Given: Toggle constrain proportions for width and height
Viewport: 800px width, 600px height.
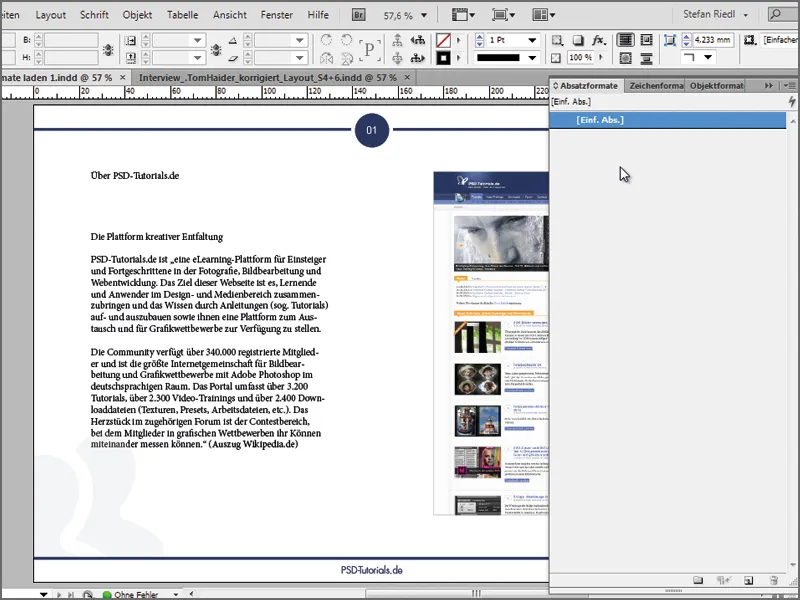Looking at the screenshot, I should click(x=108, y=49).
